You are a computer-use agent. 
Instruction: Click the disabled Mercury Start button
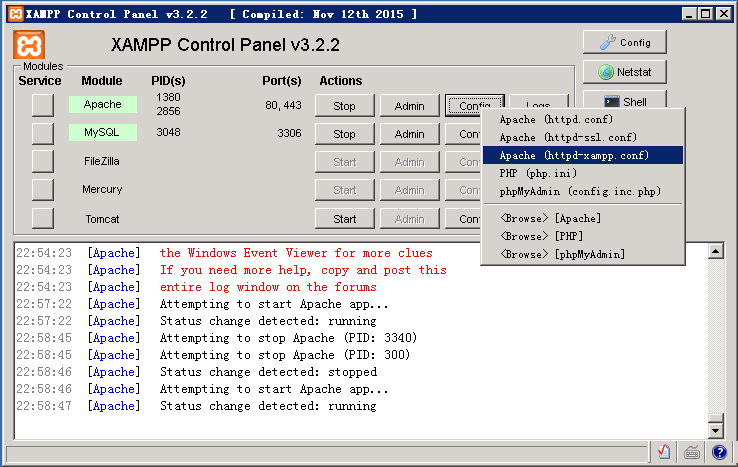point(345,190)
